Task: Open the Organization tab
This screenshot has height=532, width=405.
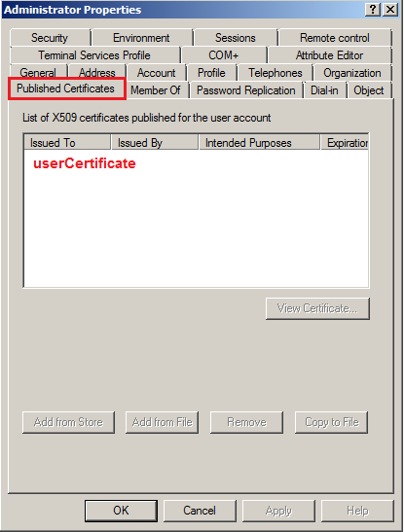Action: (x=352, y=72)
